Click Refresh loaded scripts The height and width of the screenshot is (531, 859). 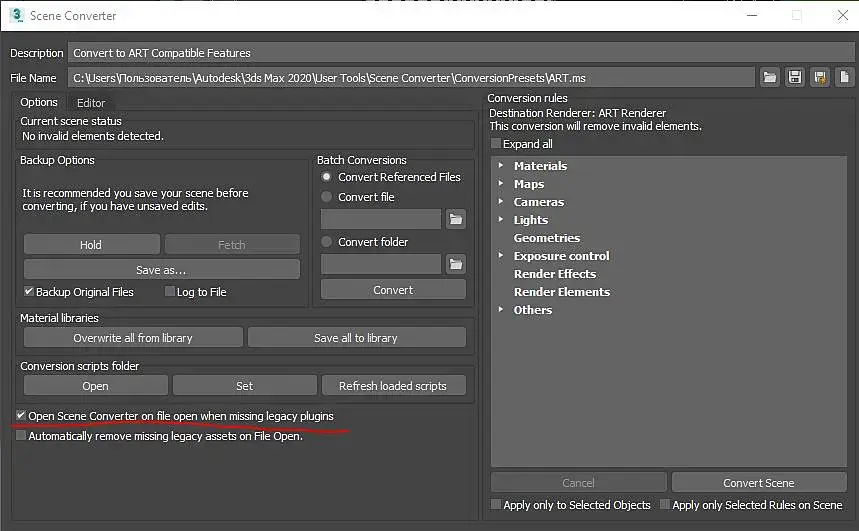[x=393, y=385]
